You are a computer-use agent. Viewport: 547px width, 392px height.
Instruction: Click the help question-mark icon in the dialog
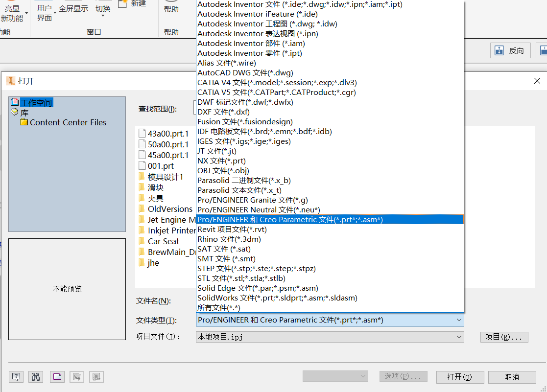16,377
